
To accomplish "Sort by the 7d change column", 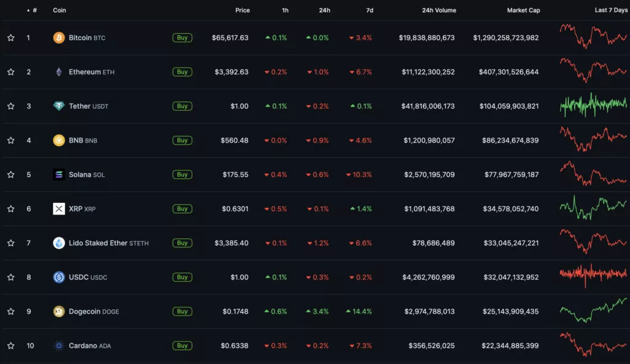I will [370, 10].
